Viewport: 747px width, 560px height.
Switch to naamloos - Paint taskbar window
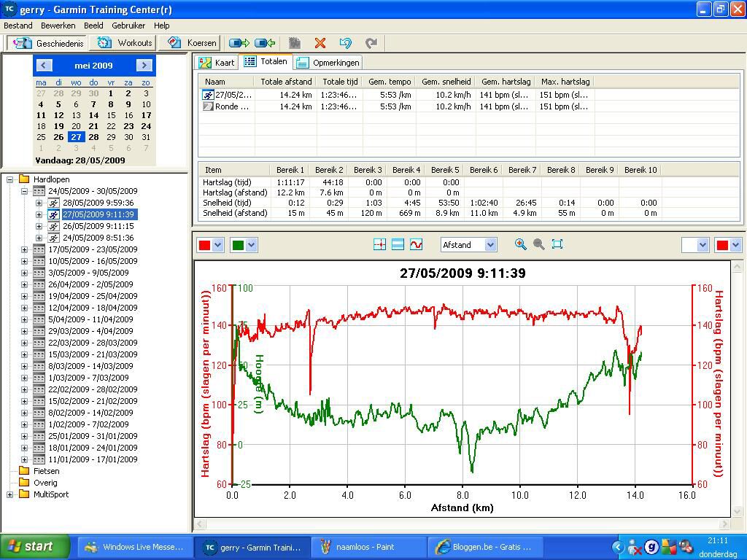point(368,547)
